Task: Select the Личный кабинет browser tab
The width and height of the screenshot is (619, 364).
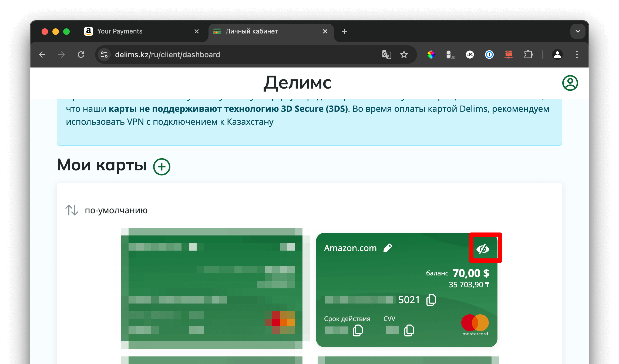Action: [271, 31]
